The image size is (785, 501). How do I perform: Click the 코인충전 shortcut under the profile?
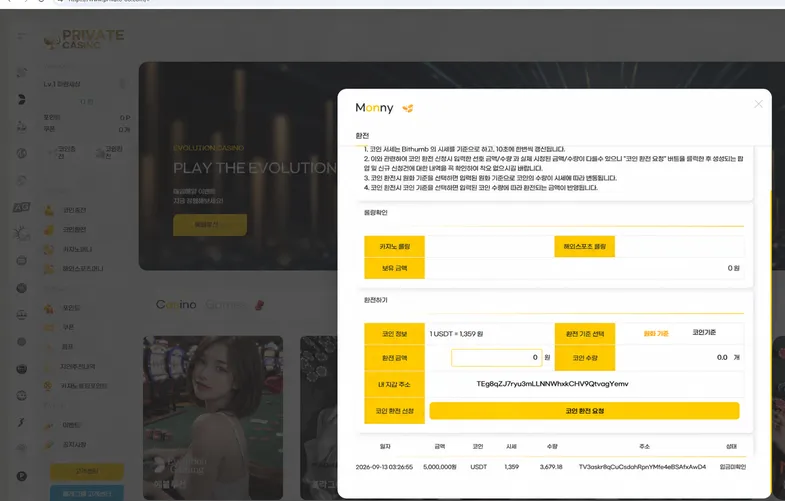[x=63, y=152]
